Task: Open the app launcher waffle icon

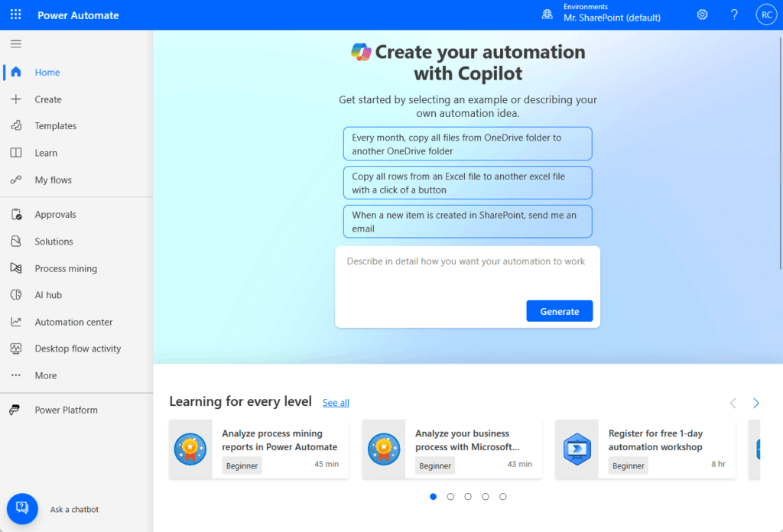Action: (16, 15)
